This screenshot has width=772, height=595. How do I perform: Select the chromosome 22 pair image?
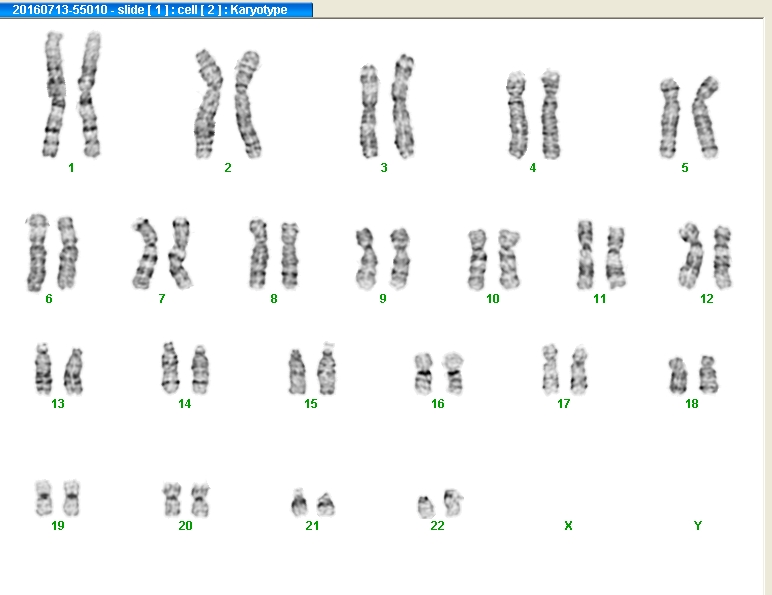[x=440, y=503]
